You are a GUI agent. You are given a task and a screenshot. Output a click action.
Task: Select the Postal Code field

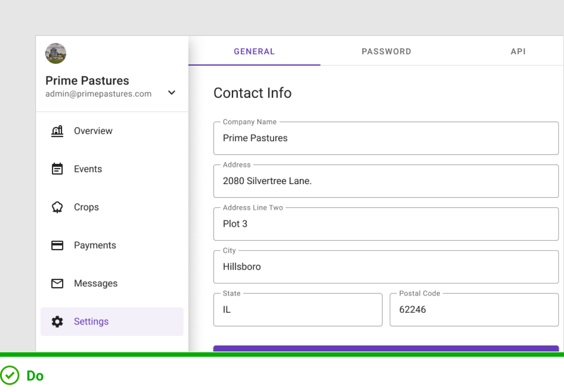tap(474, 310)
